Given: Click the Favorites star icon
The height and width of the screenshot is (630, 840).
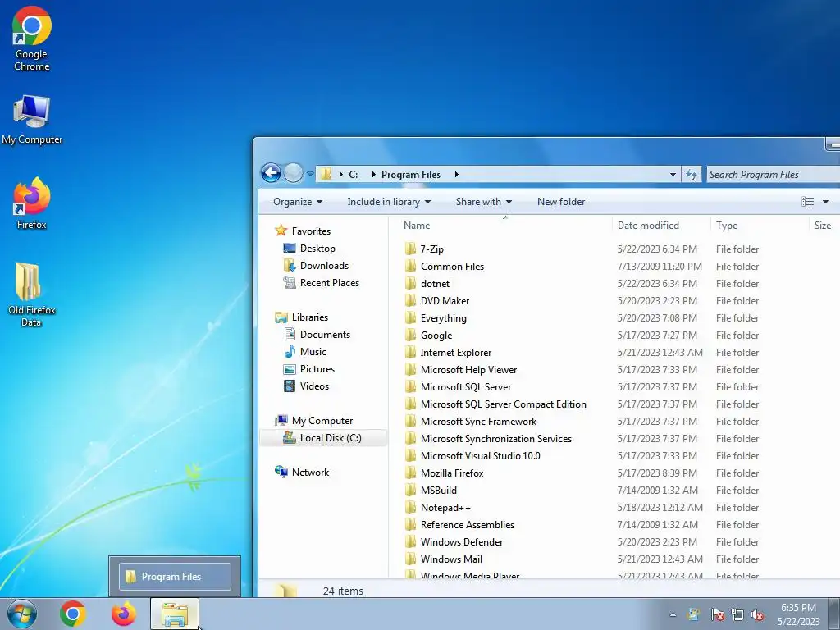Looking at the screenshot, I should coord(281,231).
